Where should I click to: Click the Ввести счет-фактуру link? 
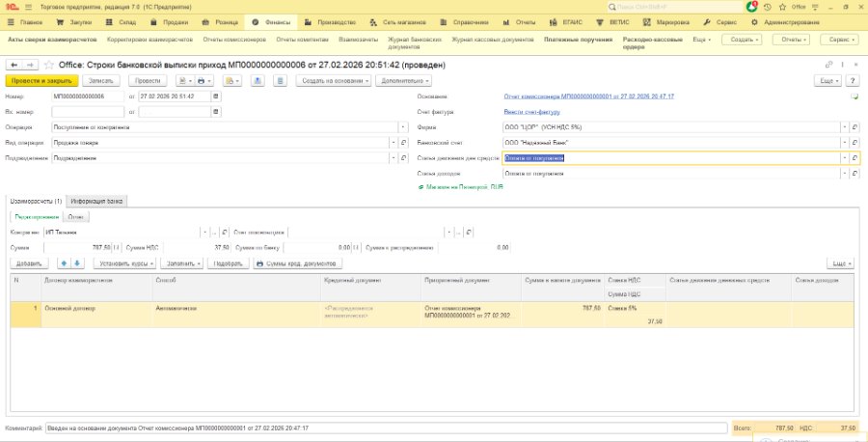pos(532,112)
